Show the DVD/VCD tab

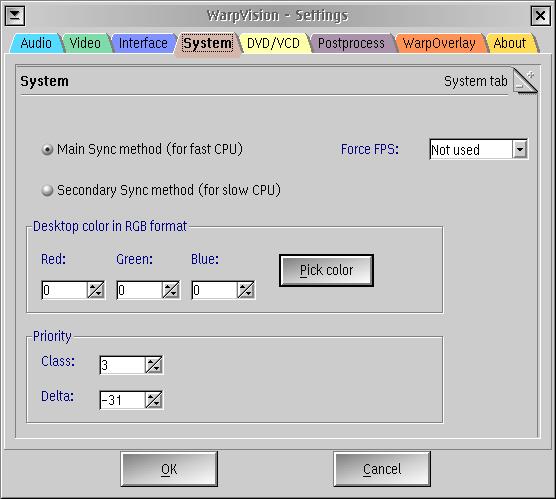(273, 43)
